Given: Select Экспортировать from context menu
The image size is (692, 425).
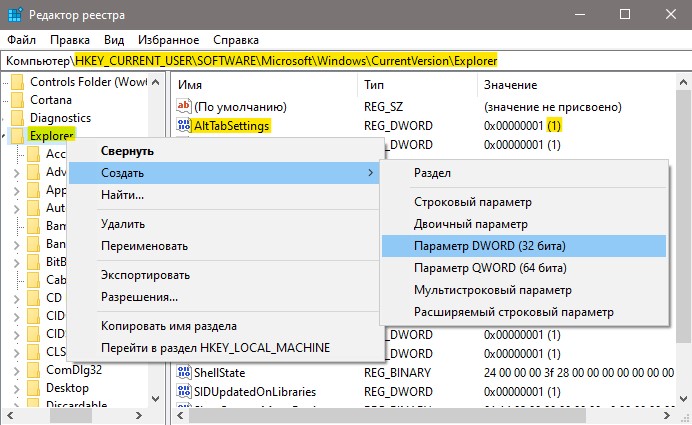Looking at the screenshot, I should [x=145, y=275].
